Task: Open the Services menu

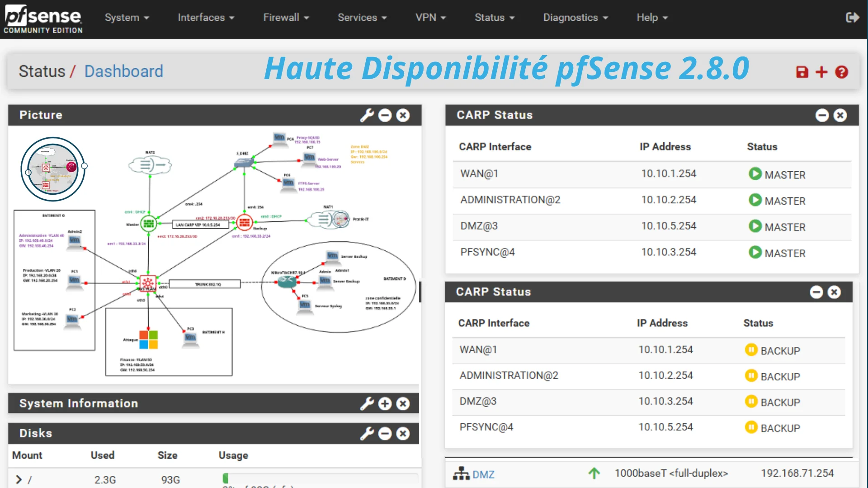Action: click(362, 18)
